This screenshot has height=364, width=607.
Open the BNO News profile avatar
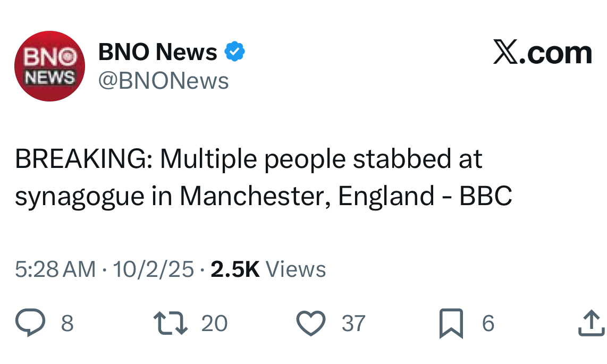49,66
